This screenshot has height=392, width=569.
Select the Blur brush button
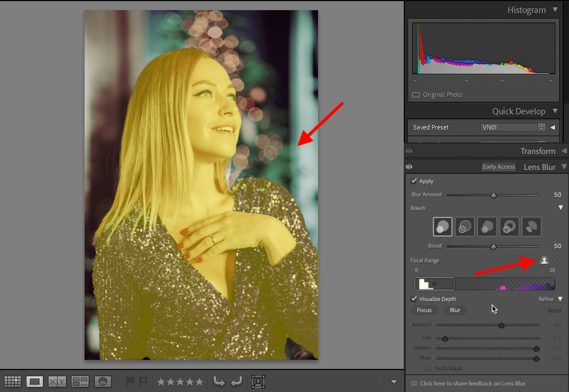tap(455, 310)
